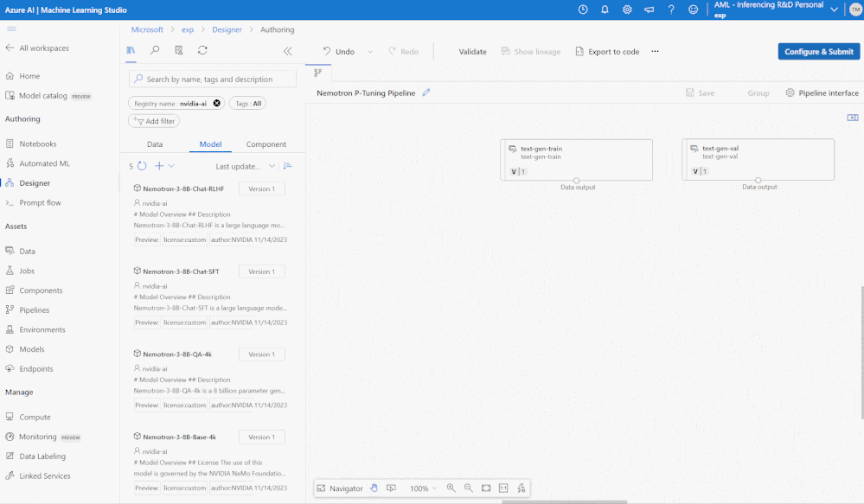The width and height of the screenshot is (864, 504).
Task: Switch to the Component tab
Action: click(x=266, y=144)
